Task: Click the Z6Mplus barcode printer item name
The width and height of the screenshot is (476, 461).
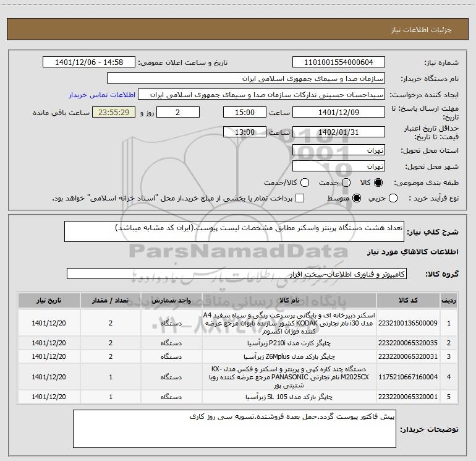Action: pos(289,356)
